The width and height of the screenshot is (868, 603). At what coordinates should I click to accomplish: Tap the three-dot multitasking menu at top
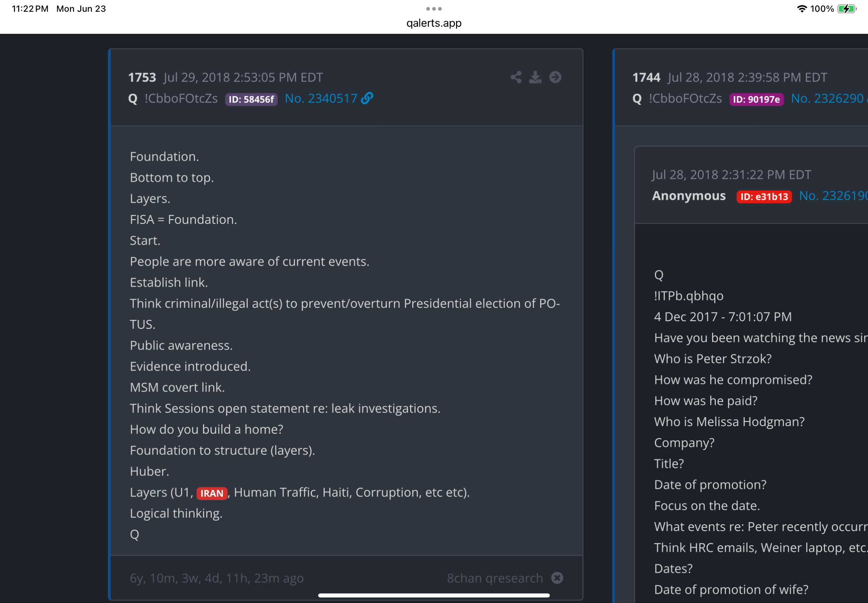[x=434, y=9]
